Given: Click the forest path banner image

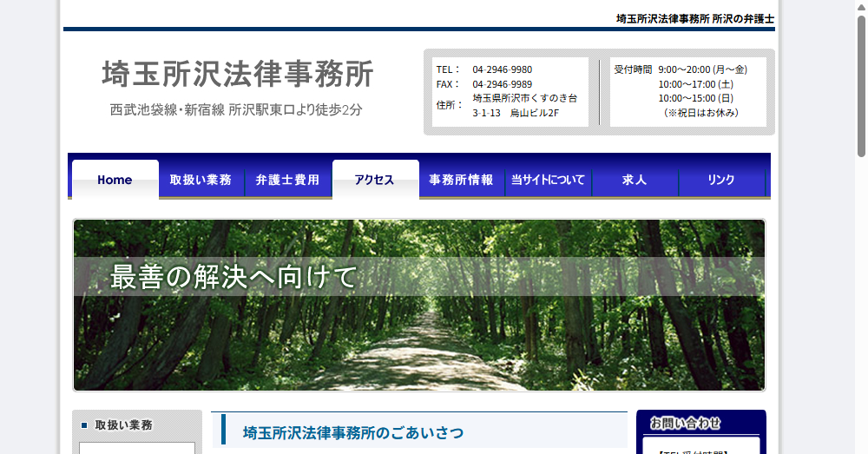Looking at the screenshot, I should 419,347.
